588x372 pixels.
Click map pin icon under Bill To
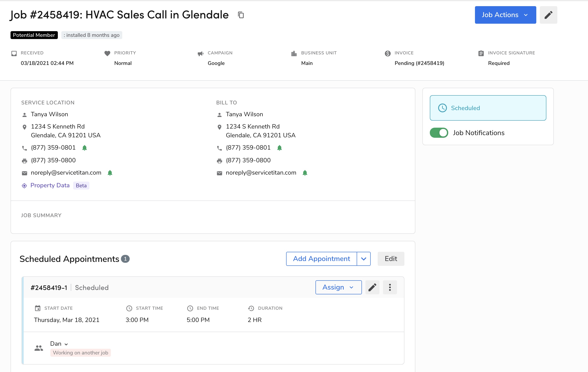[x=219, y=127]
